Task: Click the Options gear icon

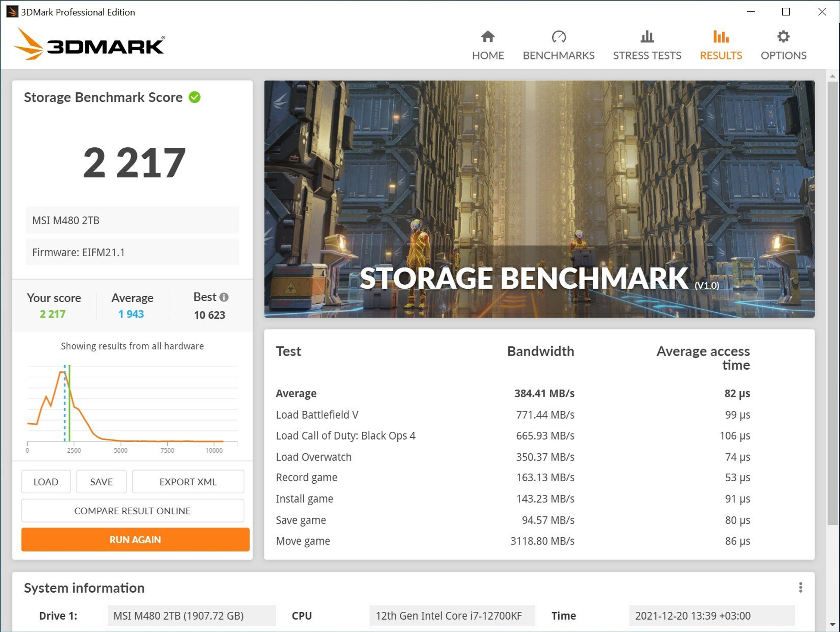Action: pyautogui.click(x=783, y=36)
